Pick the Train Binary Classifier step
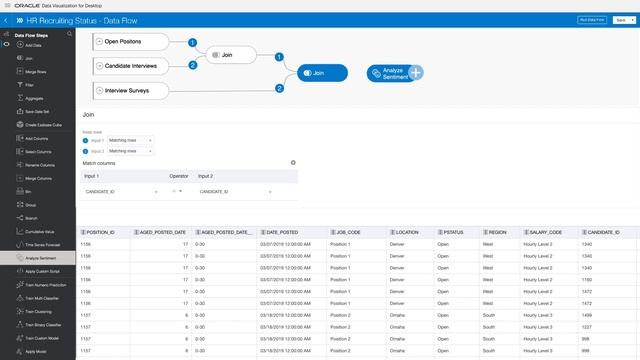Screen dimensions: 640x360 pyautogui.click(x=39, y=325)
